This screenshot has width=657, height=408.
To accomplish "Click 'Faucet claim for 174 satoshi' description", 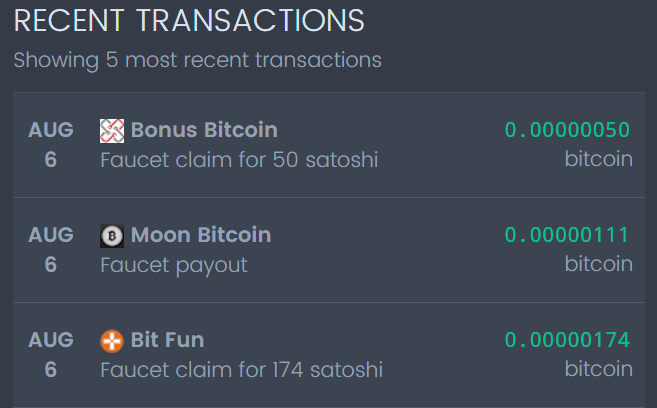I will [242, 370].
